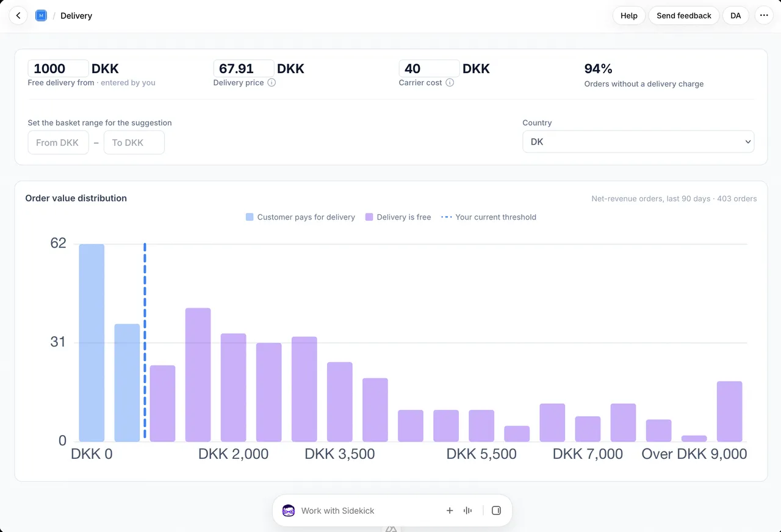781x532 pixels.
Task: Click the DKK 3,500 axis label
Action: [x=340, y=454]
